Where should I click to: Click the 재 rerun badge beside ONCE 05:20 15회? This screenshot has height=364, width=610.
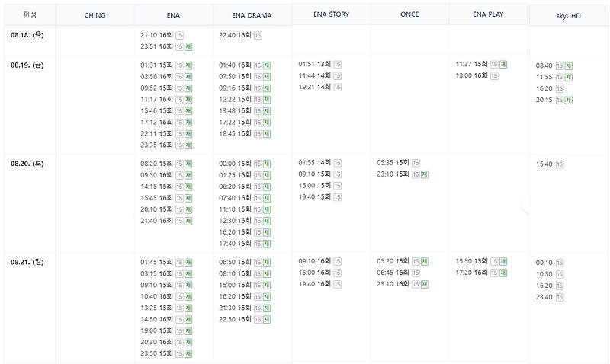tap(425, 261)
